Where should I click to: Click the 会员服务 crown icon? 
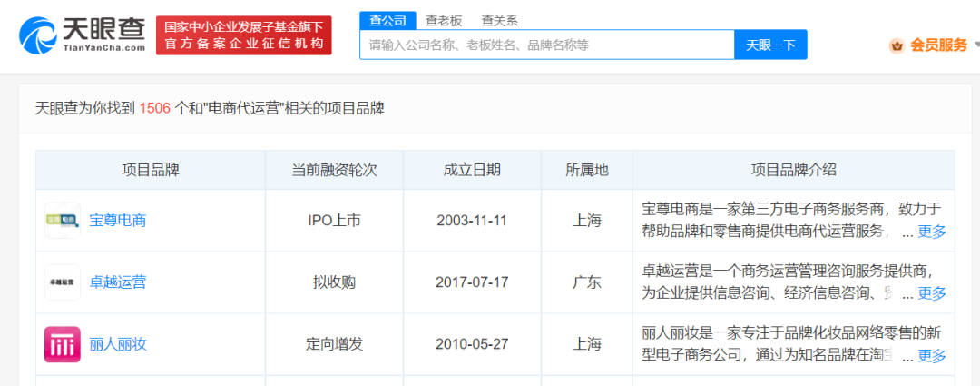[897, 45]
